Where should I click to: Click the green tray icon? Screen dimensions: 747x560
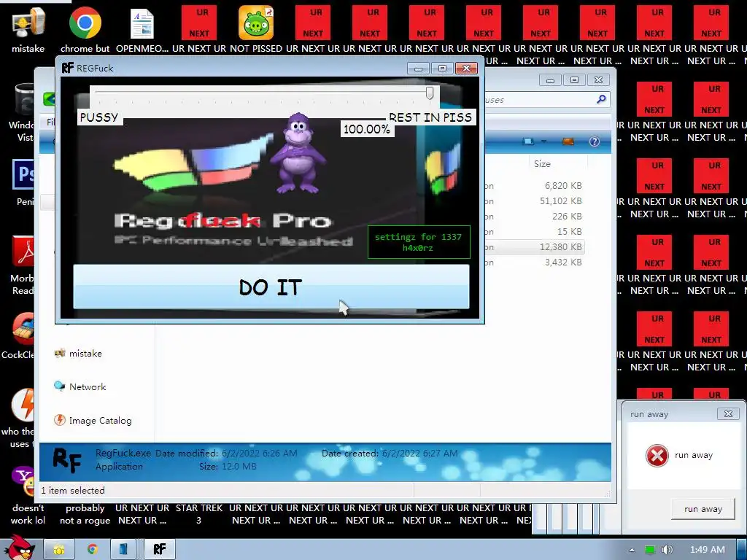coord(649,550)
